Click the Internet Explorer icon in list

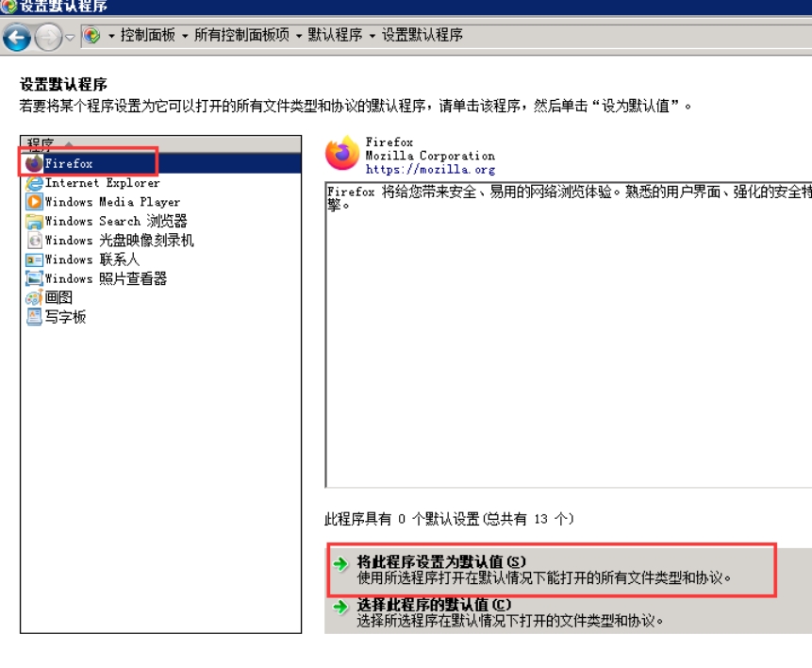(x=34, y=183)
